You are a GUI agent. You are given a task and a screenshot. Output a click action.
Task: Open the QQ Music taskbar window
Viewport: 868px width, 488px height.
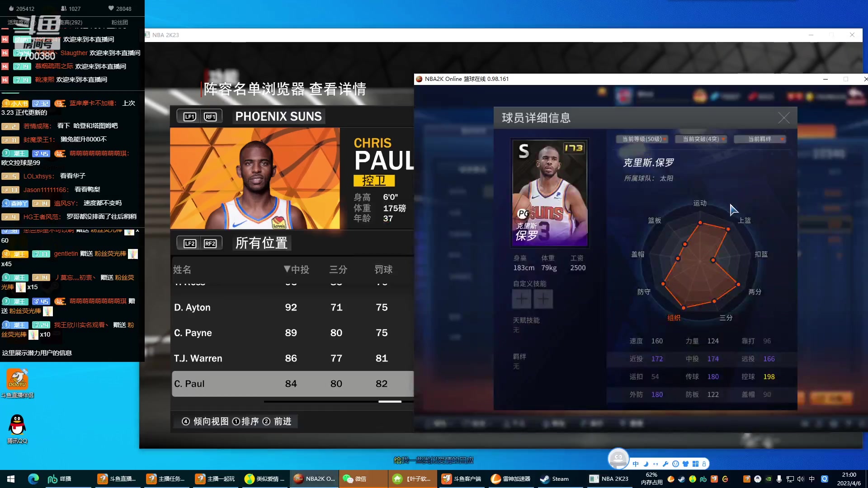pyautogui.click(x=265, y=479)
